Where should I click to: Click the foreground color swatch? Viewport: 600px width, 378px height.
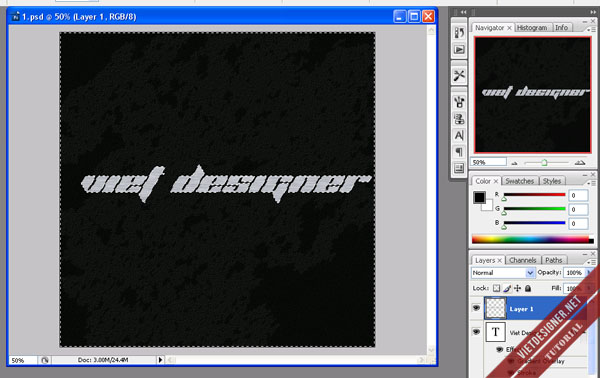coord(479,197)
